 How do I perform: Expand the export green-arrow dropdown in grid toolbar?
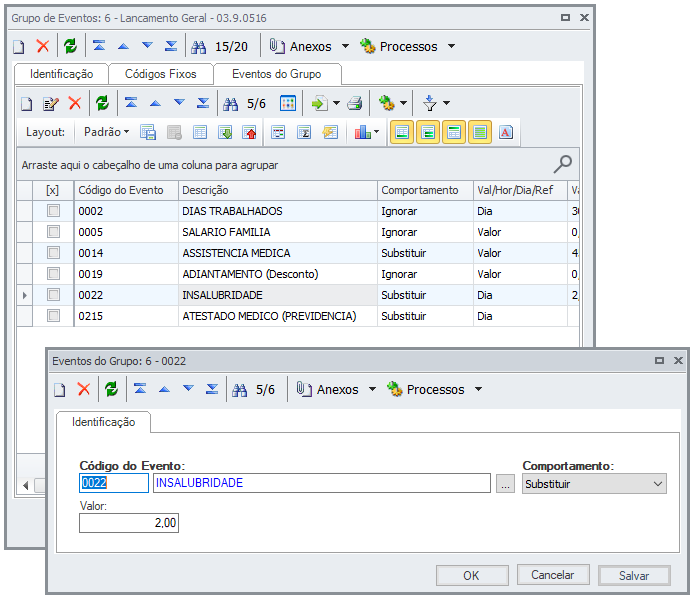[x=336, y=103]
